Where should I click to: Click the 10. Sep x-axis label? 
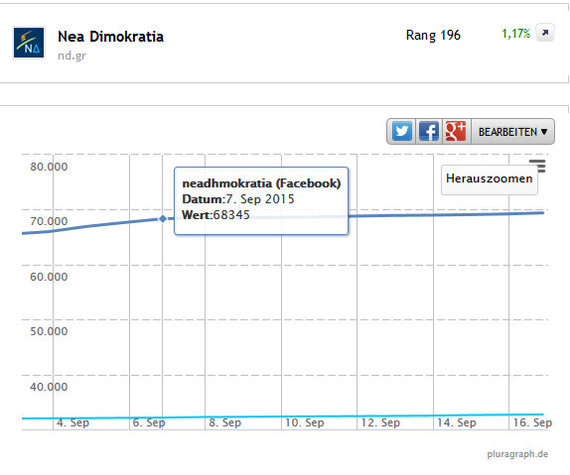click(304, 423)
